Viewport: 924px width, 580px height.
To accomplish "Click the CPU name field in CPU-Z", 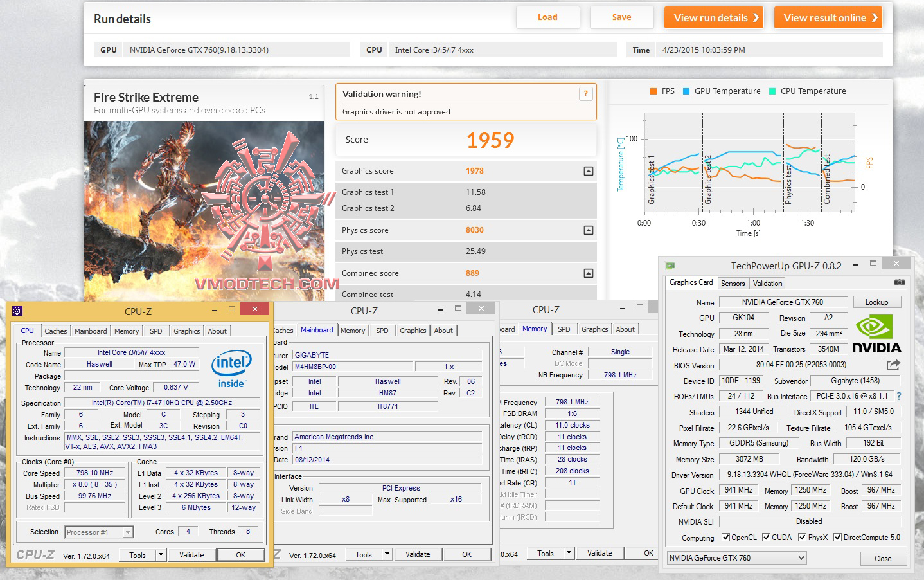I will pos(131,352).
